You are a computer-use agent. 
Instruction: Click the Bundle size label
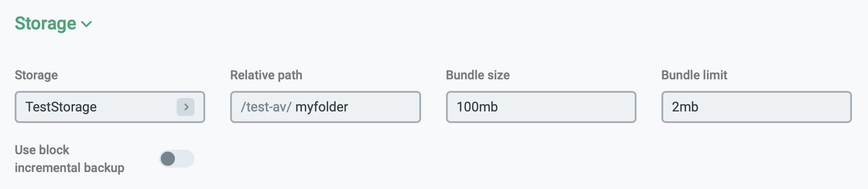[478, 75]
